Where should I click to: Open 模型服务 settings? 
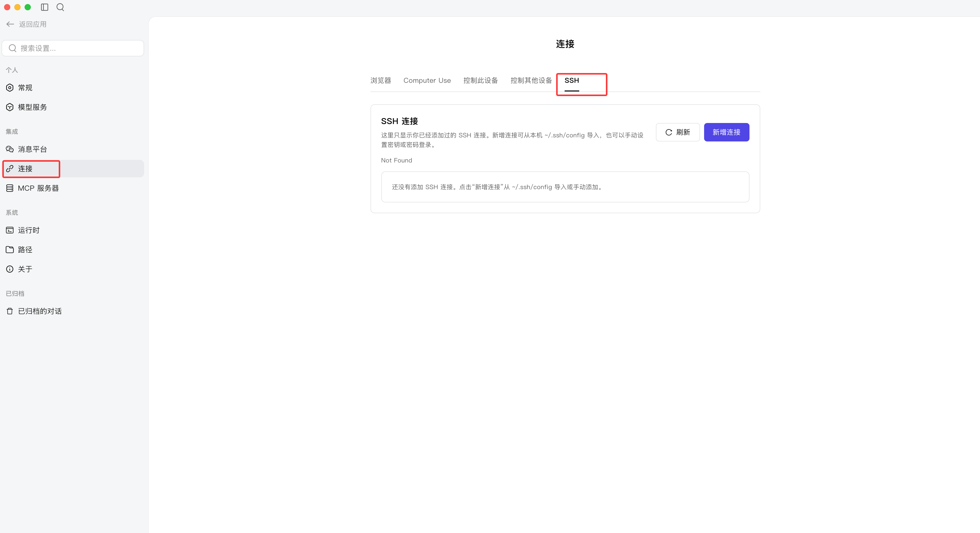pyautogui.click(x=73, y=107)
